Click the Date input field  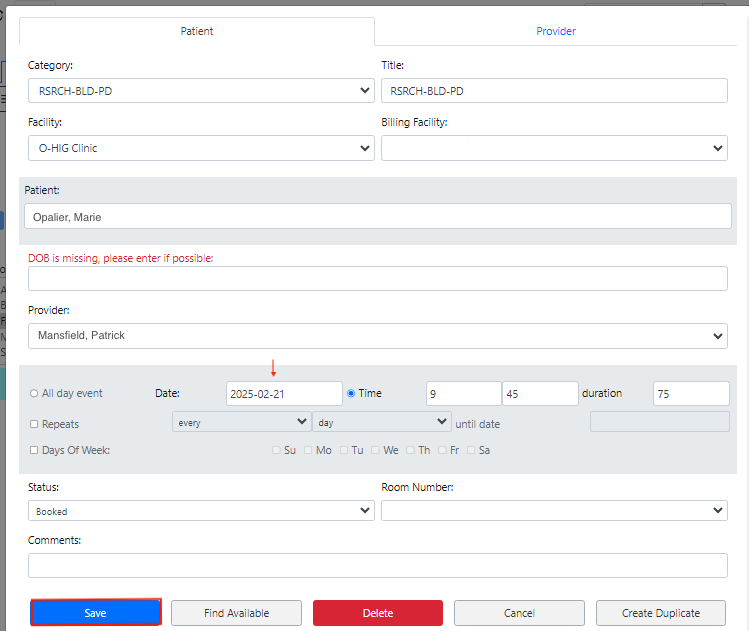284,394
